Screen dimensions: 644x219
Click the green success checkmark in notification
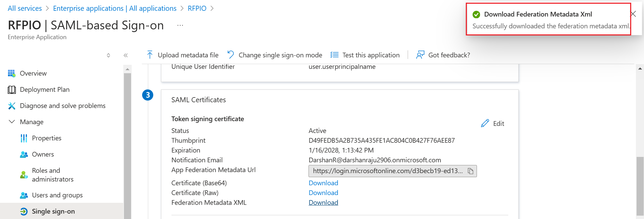point(476,15)
